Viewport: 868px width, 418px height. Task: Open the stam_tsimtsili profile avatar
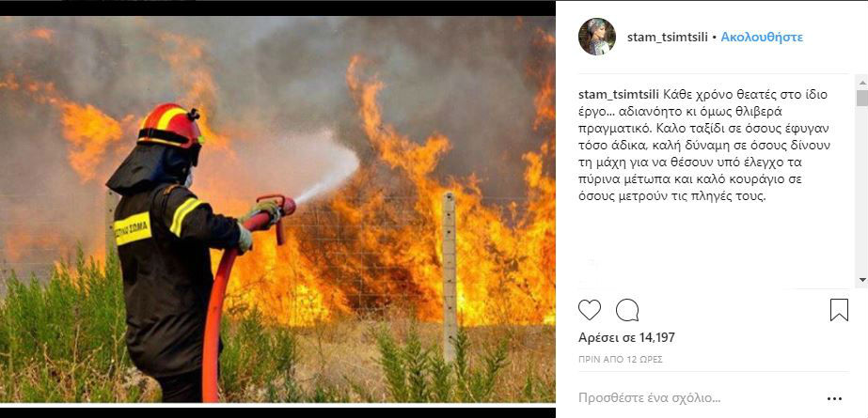tap(597, 37)
